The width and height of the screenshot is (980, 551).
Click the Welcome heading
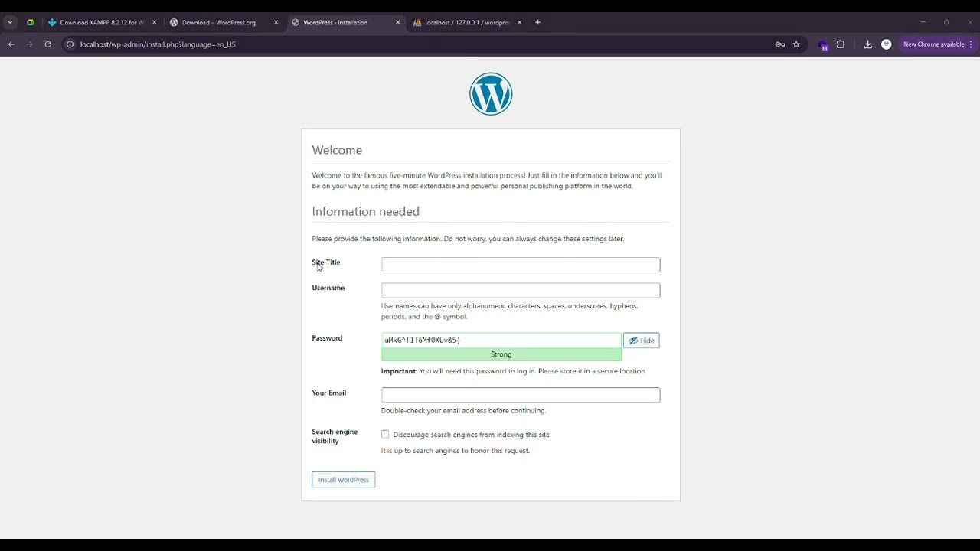click(x=337, y=151)
